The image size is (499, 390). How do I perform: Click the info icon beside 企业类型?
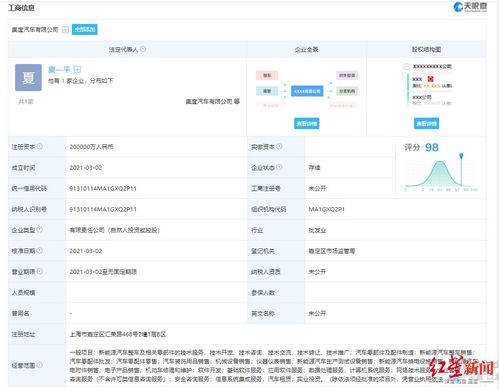tap(39, 229)
